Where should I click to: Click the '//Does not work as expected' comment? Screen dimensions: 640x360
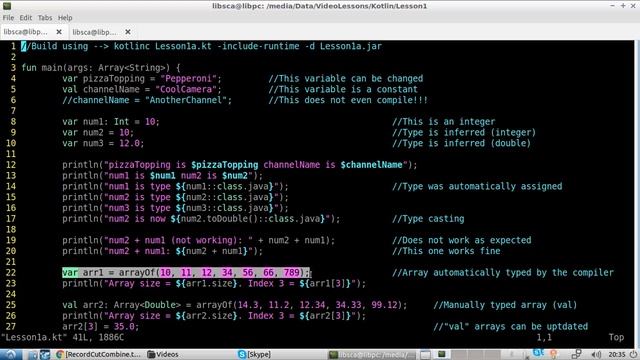tap(462, 240)
